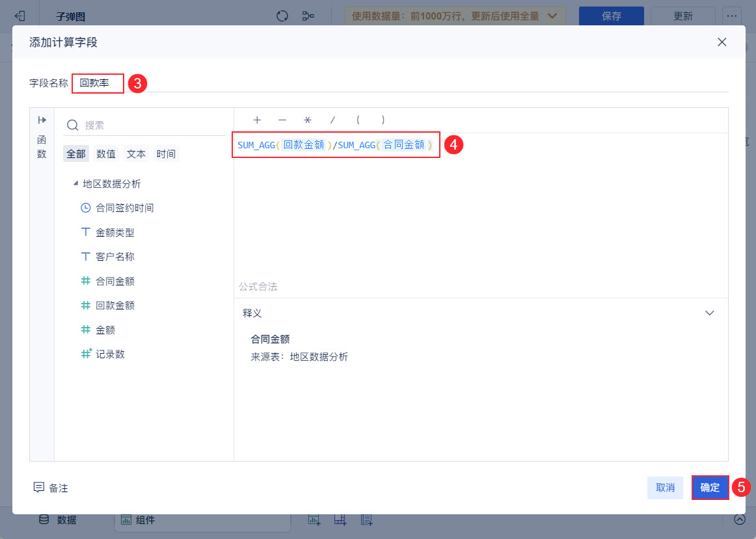Insert the plus operator
Viewport: 756px width, 539px height.
[x=257, y=120]
